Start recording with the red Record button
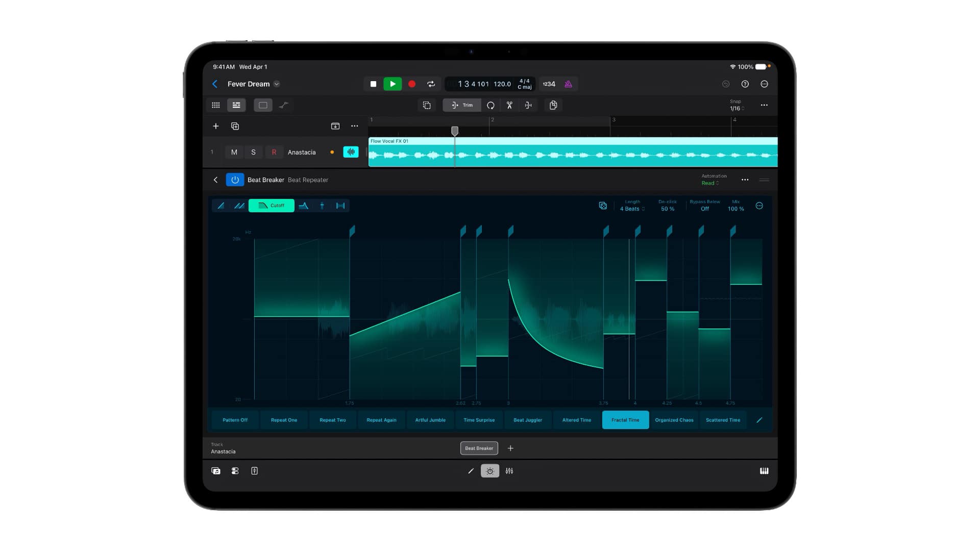Screen dimensions: 980x551 click(x=412, y=84)
